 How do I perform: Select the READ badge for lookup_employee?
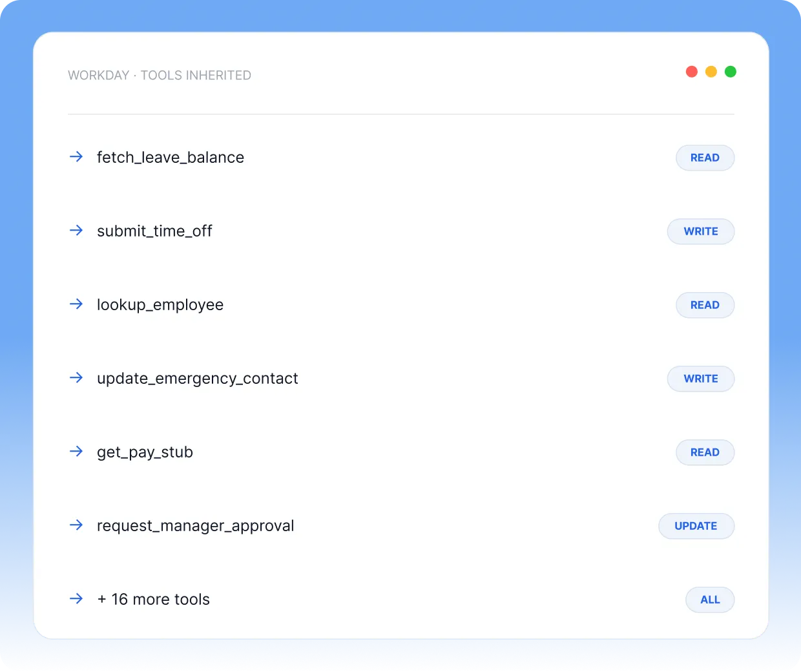click(x=705, y=305)
